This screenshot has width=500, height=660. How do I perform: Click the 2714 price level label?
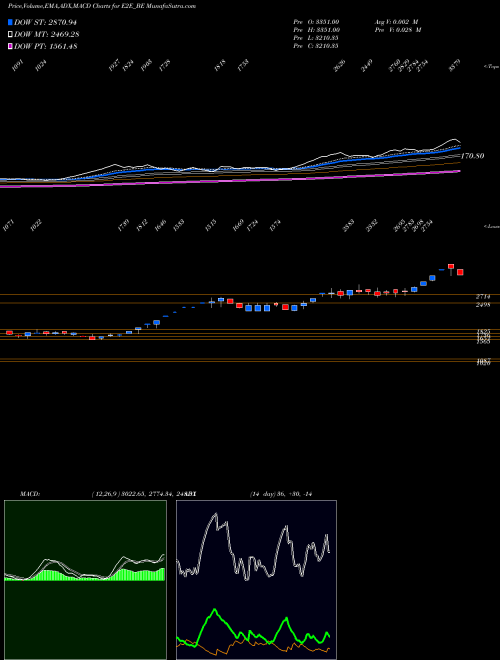(x=483, y=297)
